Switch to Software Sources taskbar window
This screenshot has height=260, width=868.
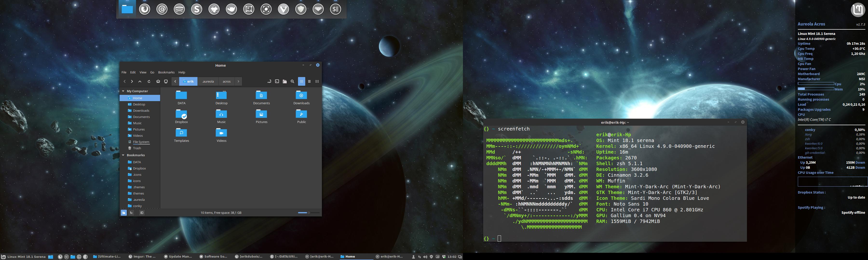[x=214, y=257]
